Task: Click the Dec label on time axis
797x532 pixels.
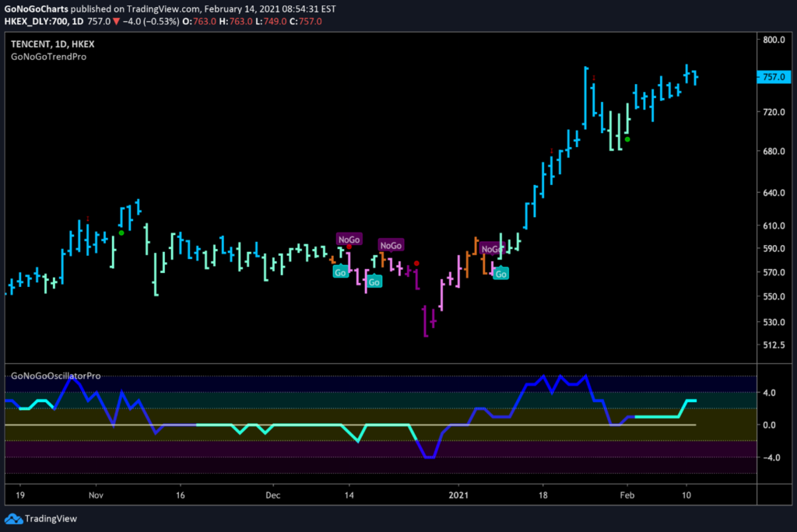Action: pos(273,495)
